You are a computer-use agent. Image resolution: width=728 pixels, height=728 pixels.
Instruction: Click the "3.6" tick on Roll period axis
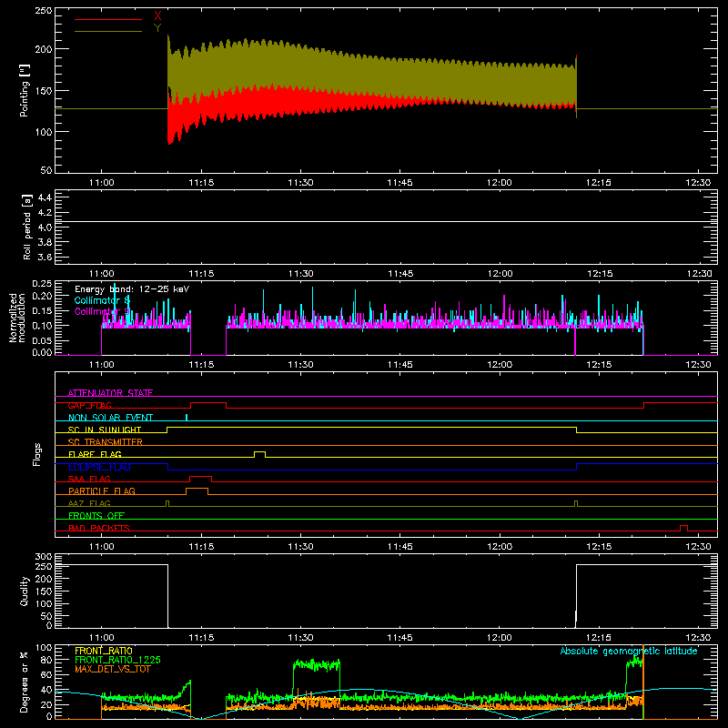[x=45, y=257]
